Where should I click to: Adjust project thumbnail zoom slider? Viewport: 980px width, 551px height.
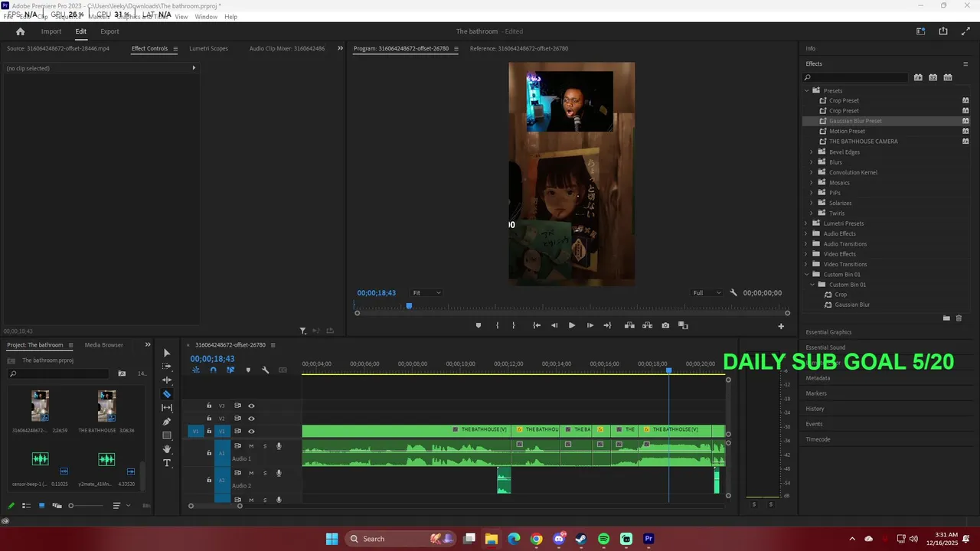(x=71, y=505)
